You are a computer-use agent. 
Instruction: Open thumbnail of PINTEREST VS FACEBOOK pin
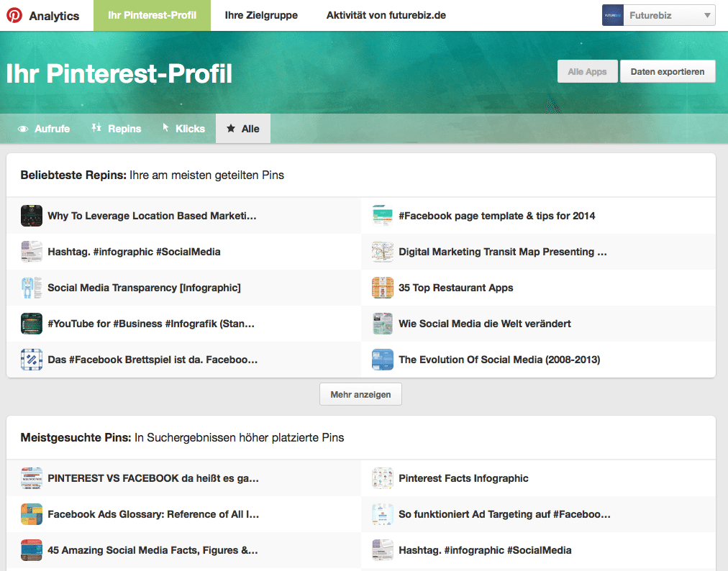32,478
